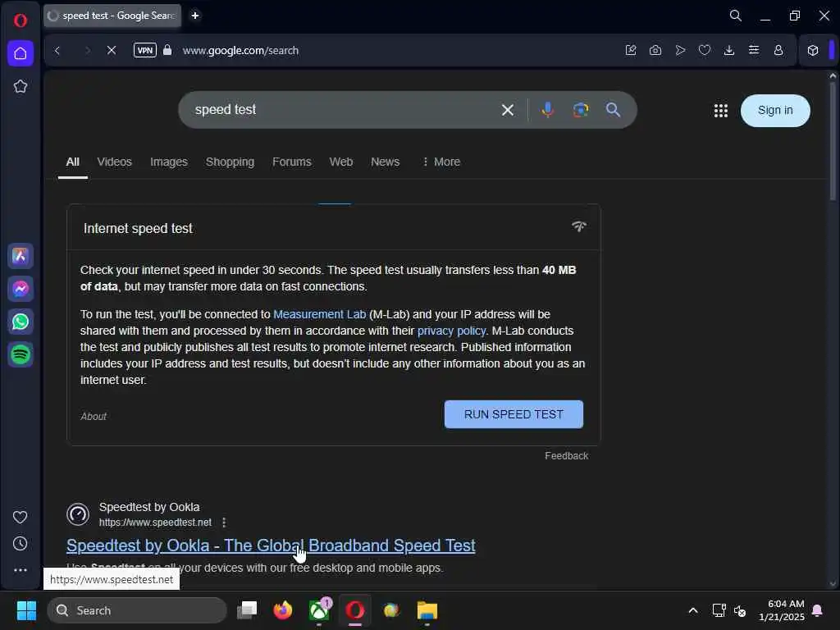Open the Opera Start Page home icon
Image resolution: width=840 pixels, height=630 pixels.
21,53
